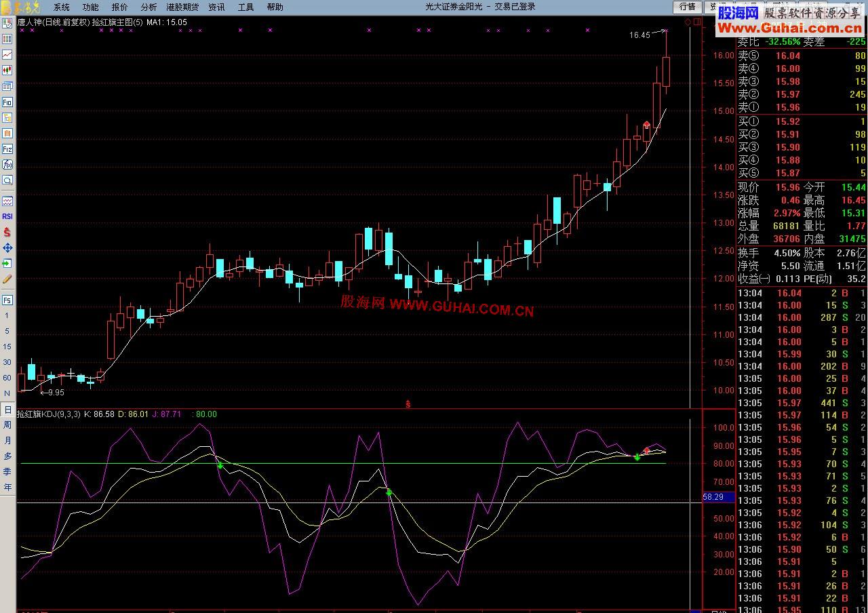Open the f(x) formula icon
868x613 pixels.
coord(7,164)
